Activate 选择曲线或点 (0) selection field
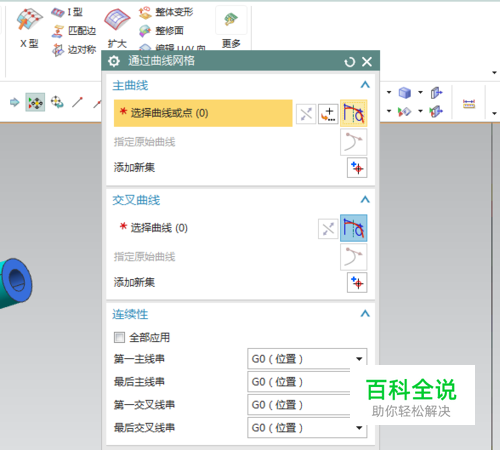 point(203,113)
